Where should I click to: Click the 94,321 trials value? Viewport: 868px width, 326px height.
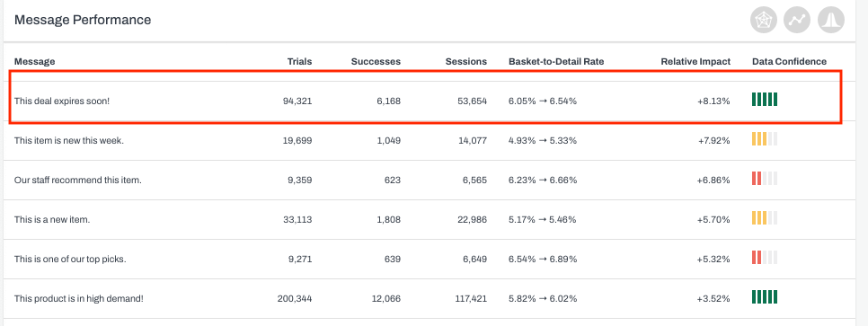point(297,101)
